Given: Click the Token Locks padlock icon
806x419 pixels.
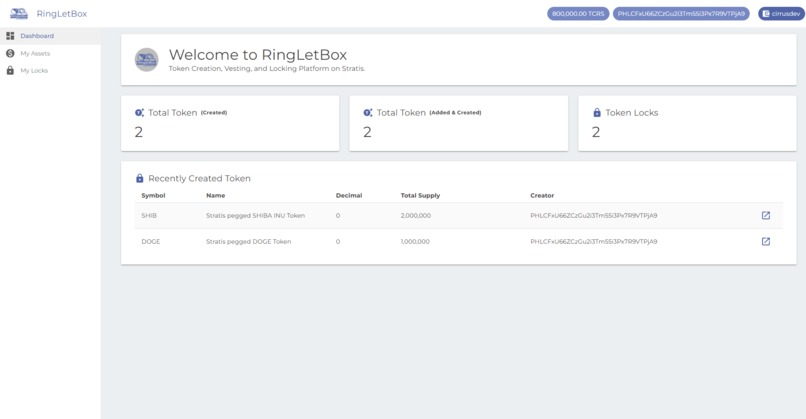Looking at the screenshot, I should point(597,113).
